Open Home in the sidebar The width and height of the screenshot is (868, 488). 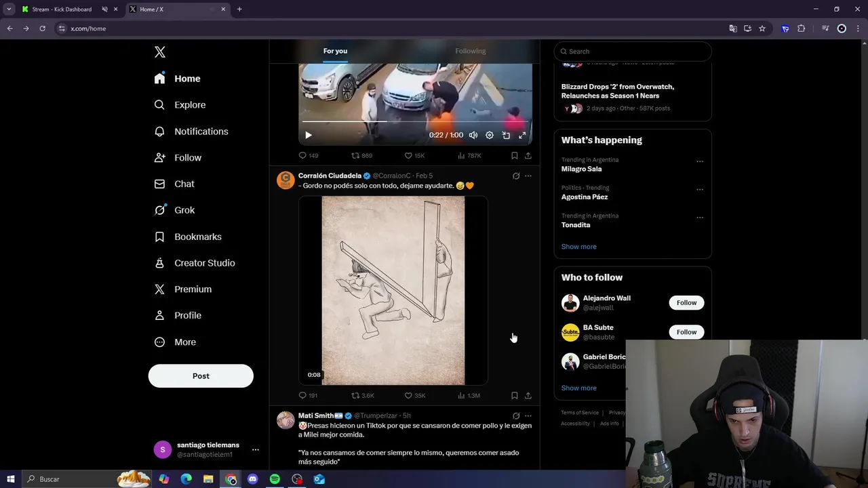pyautogui.click(x=178, y=79)
